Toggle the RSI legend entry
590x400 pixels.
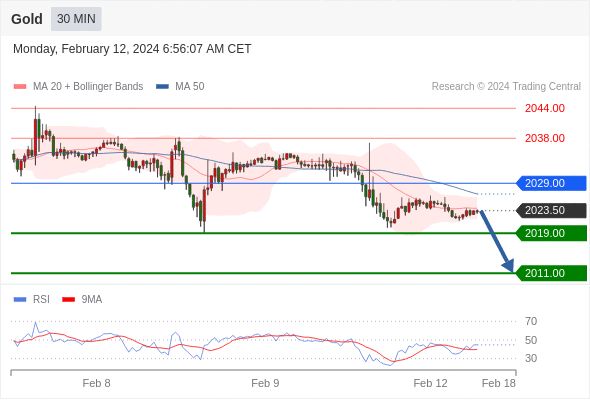[x=32, y=300]
